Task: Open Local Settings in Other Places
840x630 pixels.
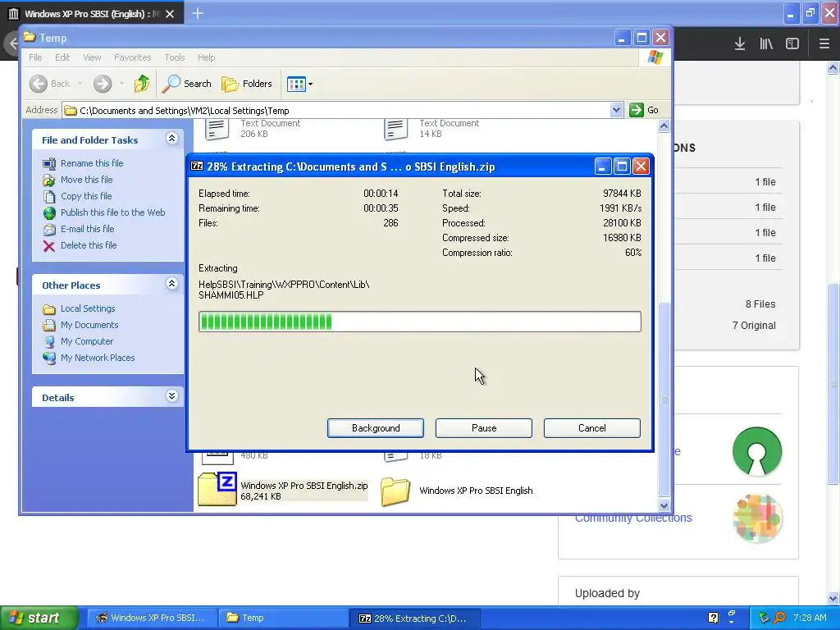Action: point(87,308)
